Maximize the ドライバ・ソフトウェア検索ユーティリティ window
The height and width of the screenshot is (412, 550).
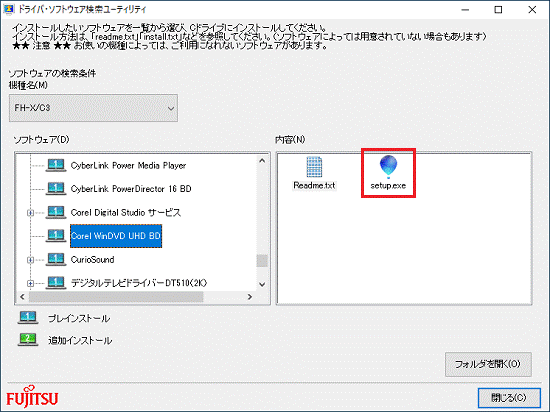tap(498, 10)
